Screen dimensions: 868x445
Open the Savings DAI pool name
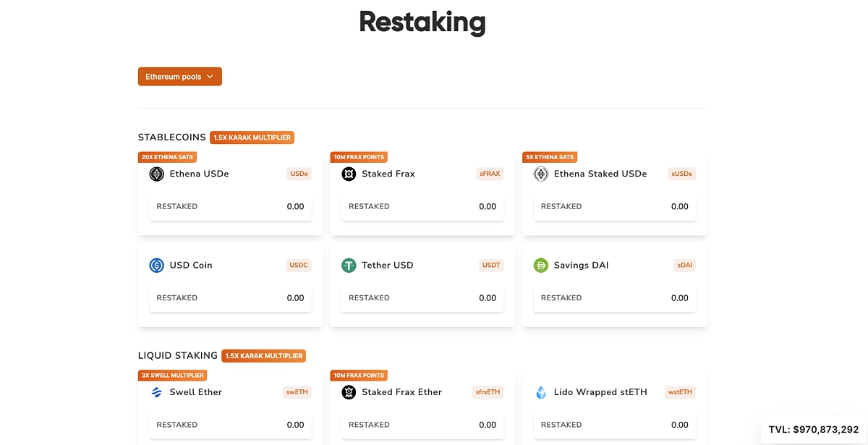click(x=582, y=266)
